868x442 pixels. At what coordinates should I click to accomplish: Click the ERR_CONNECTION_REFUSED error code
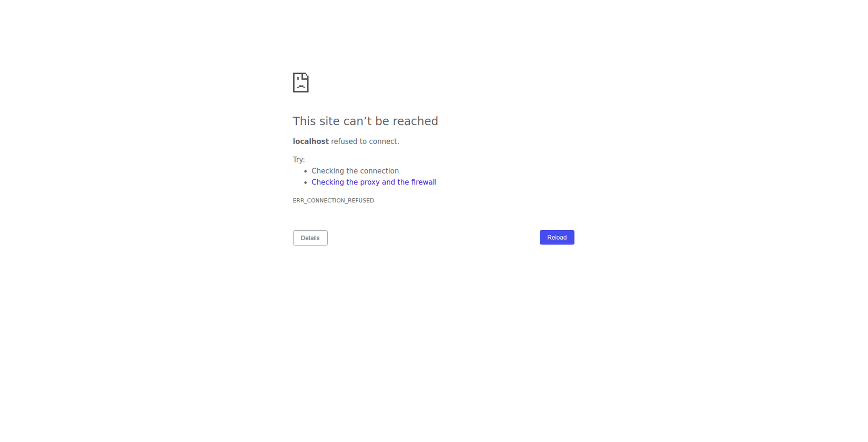click(333, 201)
